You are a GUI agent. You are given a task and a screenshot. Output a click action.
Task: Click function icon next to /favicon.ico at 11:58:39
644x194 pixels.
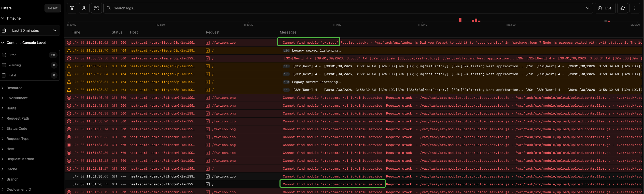(208, 43)
